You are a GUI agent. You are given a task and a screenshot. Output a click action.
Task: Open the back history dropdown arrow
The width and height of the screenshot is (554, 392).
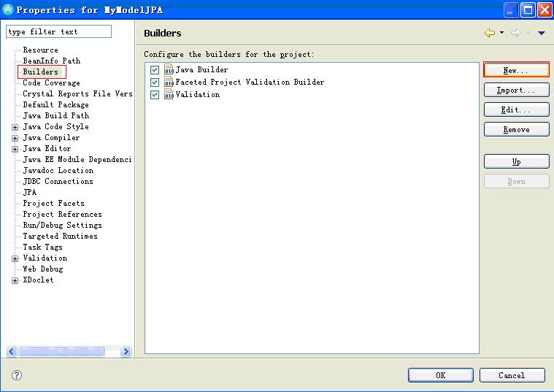pyautogui.click(x=501, y=33)
